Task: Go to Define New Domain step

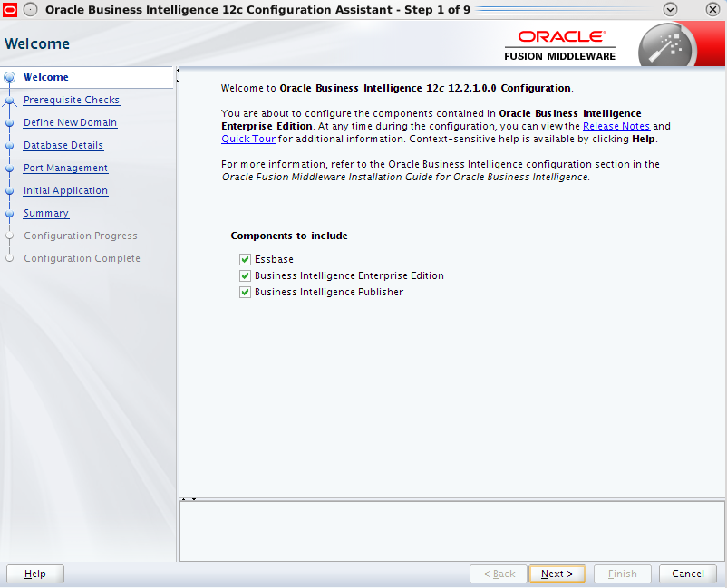Action: (71, 123)
